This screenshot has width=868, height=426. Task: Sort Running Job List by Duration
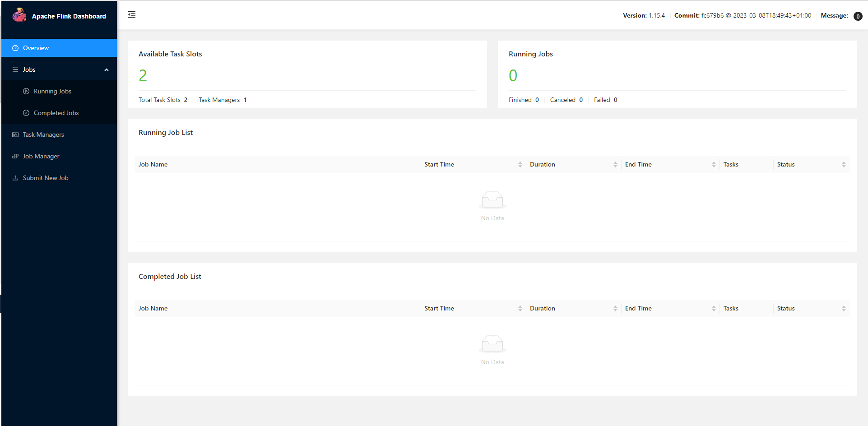pos(615,165)
